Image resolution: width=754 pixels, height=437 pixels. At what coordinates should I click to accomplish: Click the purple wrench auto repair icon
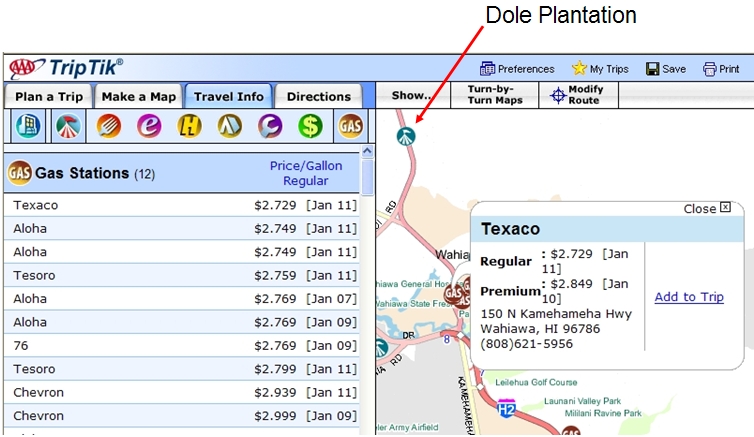click(270, 126)
